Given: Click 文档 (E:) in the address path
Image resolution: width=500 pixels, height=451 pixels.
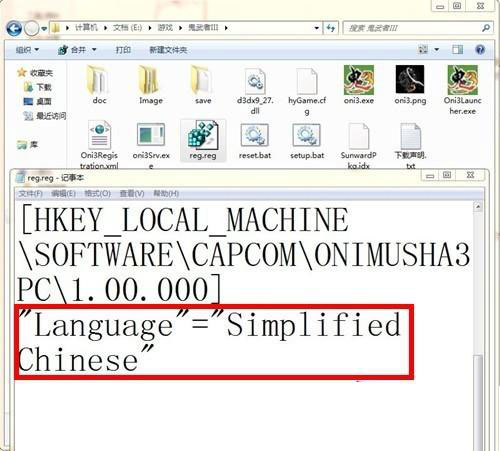Looking at the screenshot, I should tap(127, 28).
